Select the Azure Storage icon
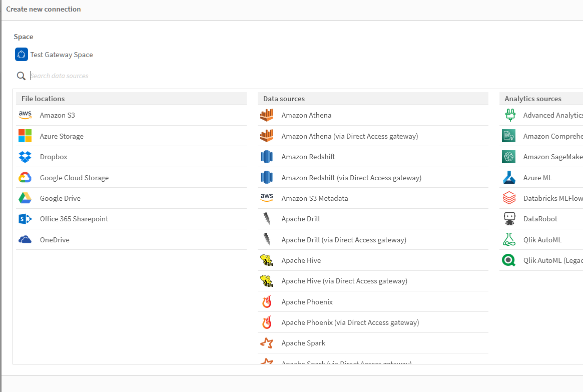The image size is (583, 392). [x=25, y=136]
